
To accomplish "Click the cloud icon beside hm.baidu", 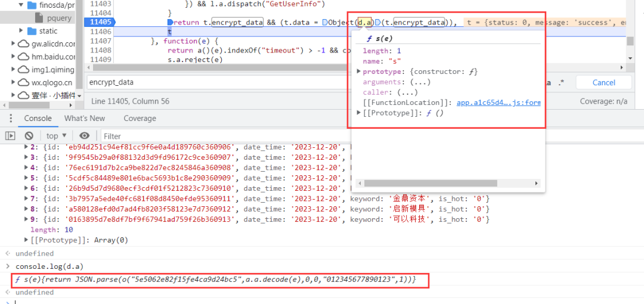I will pos(23,57).
